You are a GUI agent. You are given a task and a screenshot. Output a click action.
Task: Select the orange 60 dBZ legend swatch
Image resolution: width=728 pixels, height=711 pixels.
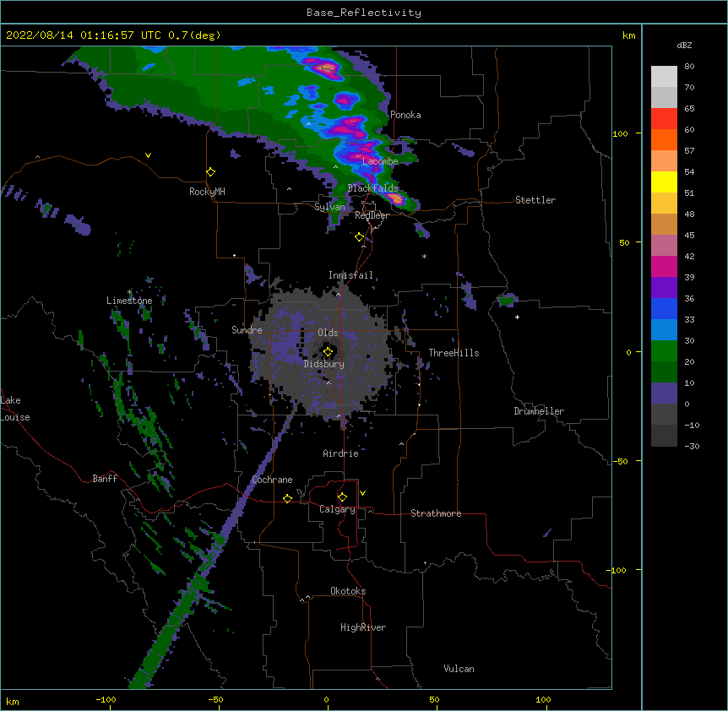click(664, 139)
